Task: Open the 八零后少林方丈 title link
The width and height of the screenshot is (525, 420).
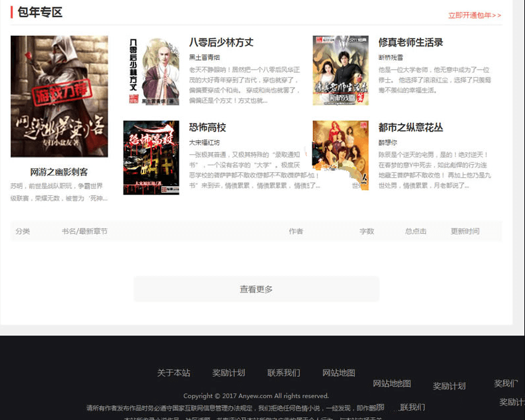Action: click(221, 43)
